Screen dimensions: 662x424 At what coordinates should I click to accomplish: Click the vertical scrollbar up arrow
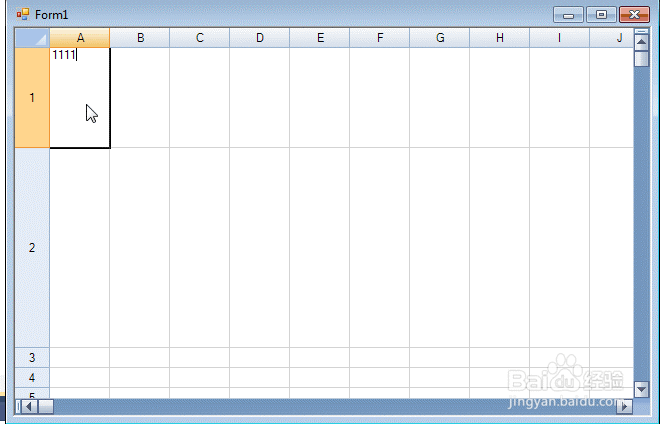click(x=641, y=42)
